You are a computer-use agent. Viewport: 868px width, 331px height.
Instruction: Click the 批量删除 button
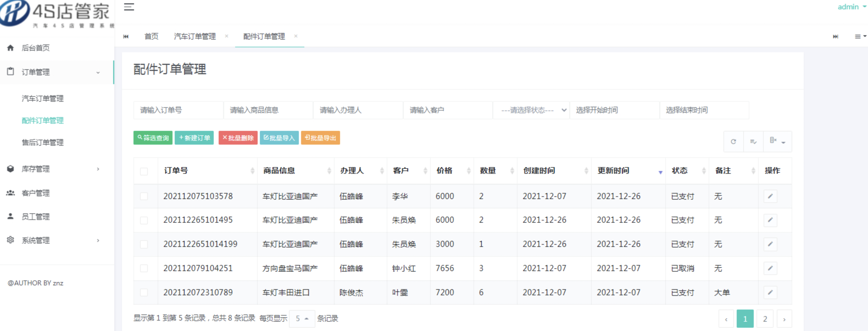point(238,138)
